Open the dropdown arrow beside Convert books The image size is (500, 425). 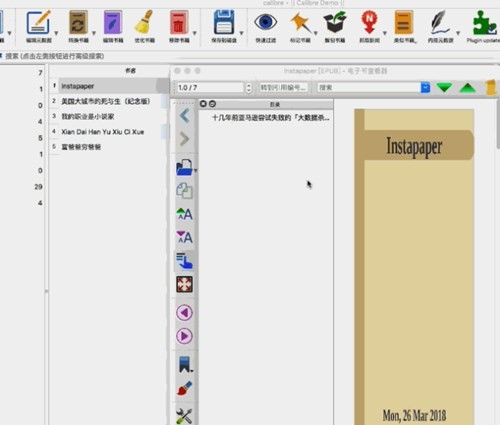pyautogui.click(x=94, y=33)
